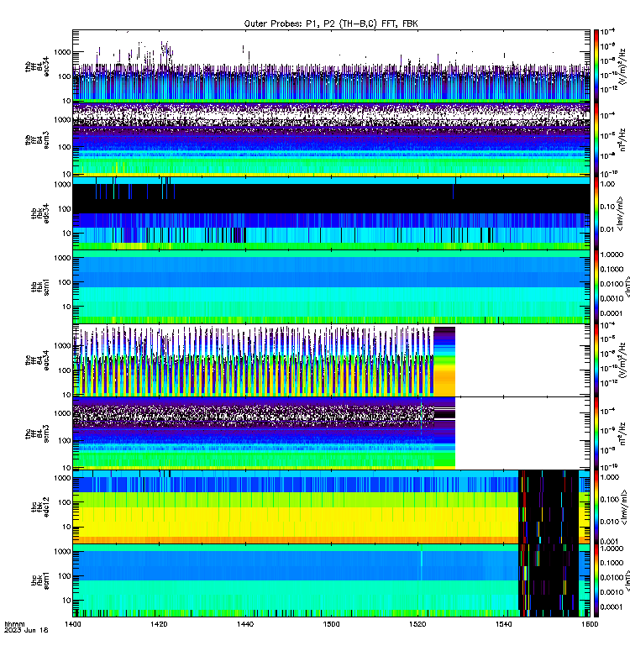
Task: Click the black dropout region in the thc fbk scm1 panel
Action: tap(549, 580)
